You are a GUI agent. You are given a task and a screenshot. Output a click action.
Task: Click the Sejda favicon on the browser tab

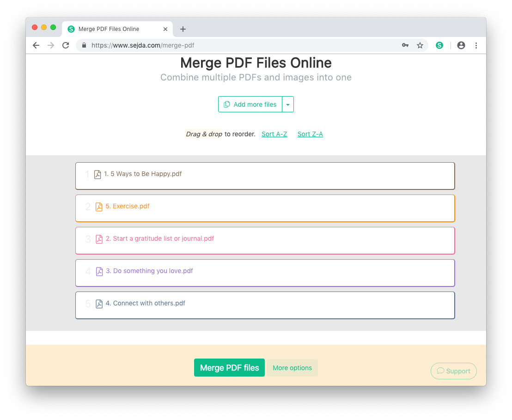click(71, 29)
